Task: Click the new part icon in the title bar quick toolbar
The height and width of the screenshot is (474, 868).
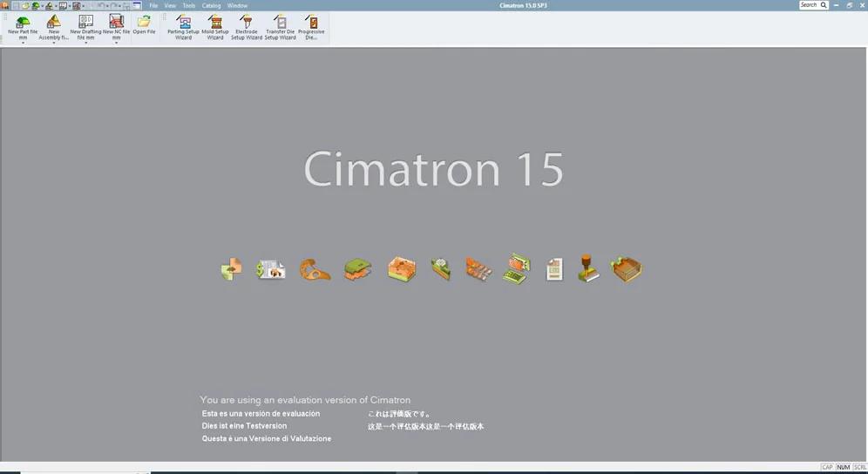Action: point(36,5)
